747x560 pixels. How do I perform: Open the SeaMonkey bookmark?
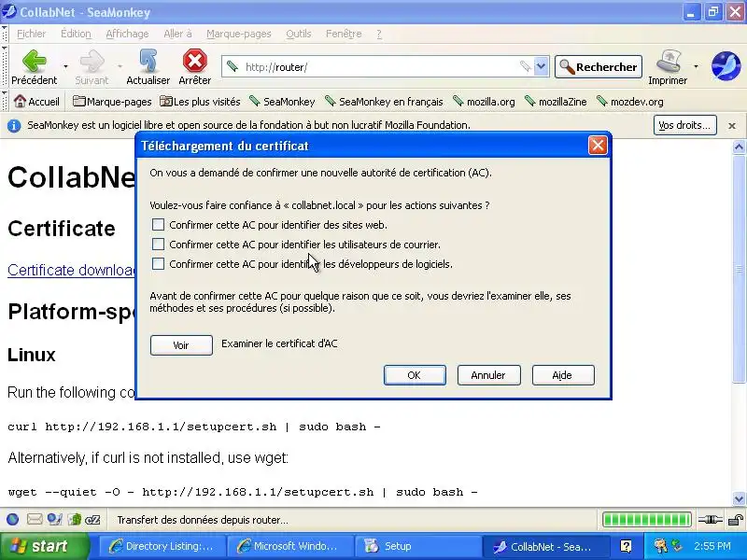pos(282,102)
